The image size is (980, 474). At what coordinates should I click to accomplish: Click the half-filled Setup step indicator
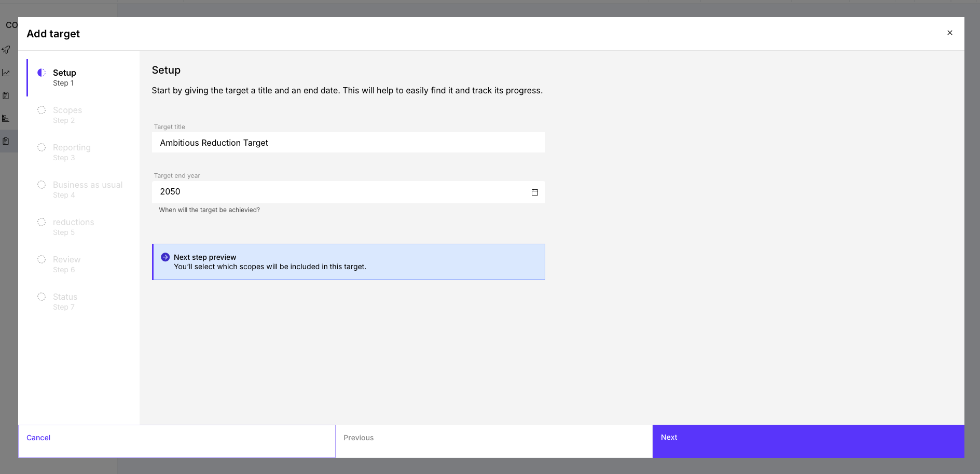click(x=42, y=73)
